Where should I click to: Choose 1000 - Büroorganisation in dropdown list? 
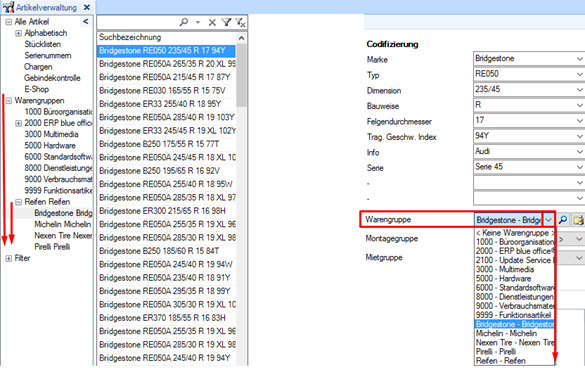click(x=515, y=242)
